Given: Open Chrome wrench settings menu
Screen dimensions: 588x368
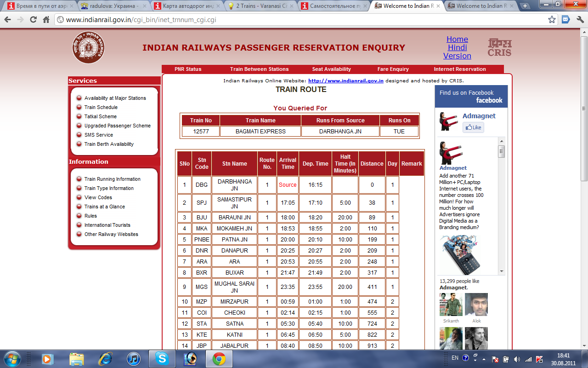Looking at the screenshot, I should pyautogui.click(x=580, y=20).
